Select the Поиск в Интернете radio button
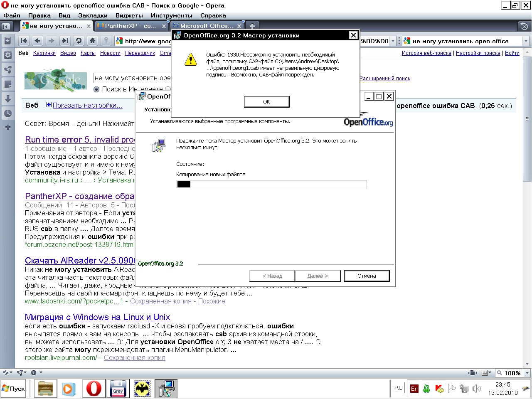 coord(96,89)
